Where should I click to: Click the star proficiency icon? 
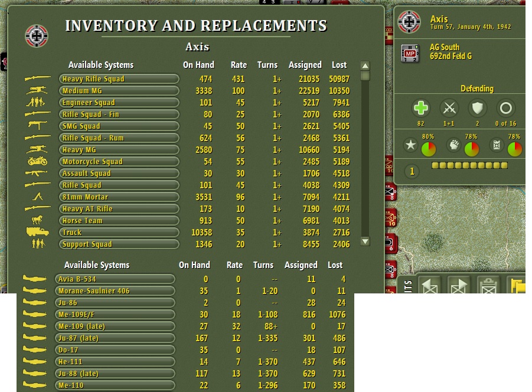[410, 145]
